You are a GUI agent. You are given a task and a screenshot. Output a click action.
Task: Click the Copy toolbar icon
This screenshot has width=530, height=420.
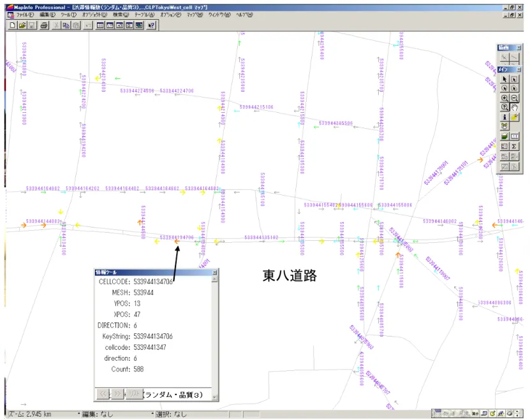point(66,25)
